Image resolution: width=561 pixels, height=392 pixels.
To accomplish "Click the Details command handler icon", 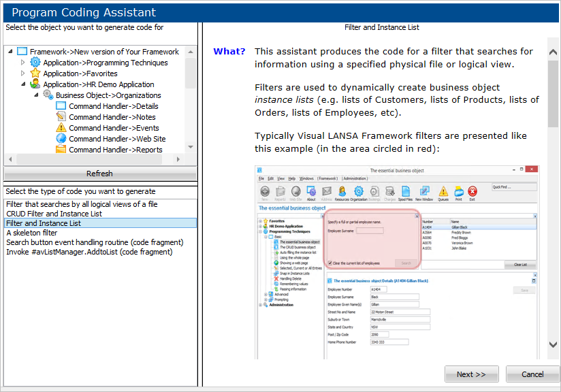I will 61,106.
